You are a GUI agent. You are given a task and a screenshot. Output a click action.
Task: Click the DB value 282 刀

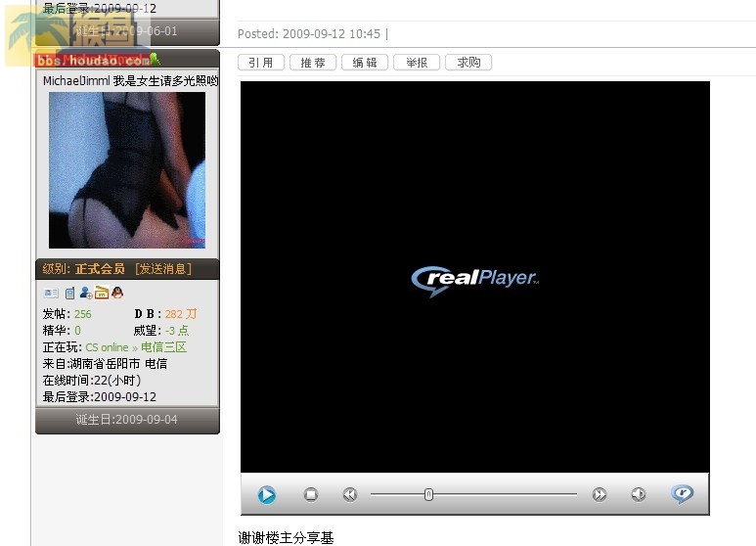(x=181, y=314)
